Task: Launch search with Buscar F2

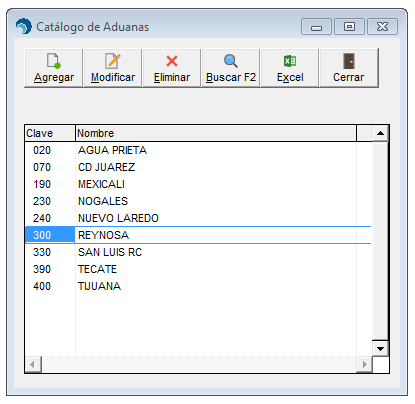Action: click(x=231, y=68)
